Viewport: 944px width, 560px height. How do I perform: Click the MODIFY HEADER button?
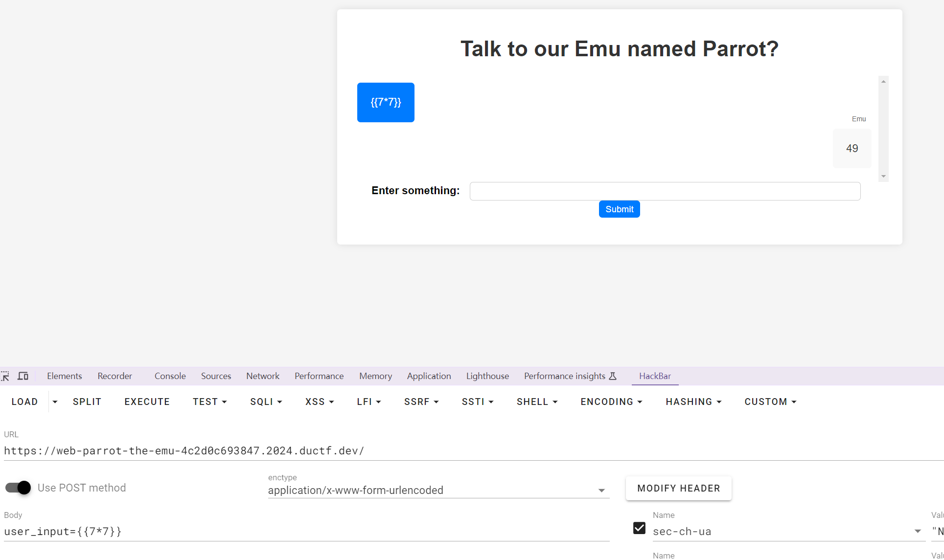(678, 488)
